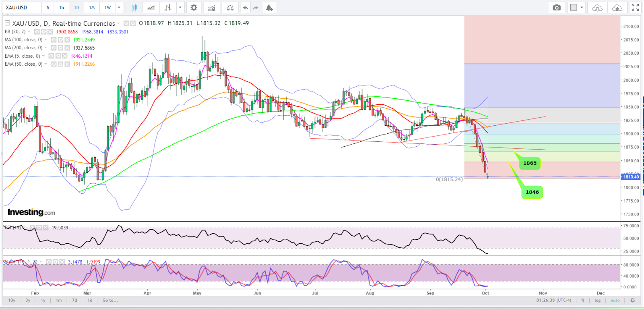The image size is (644, 309).
Task: Switch to area chart style icon
Action: 151,8
